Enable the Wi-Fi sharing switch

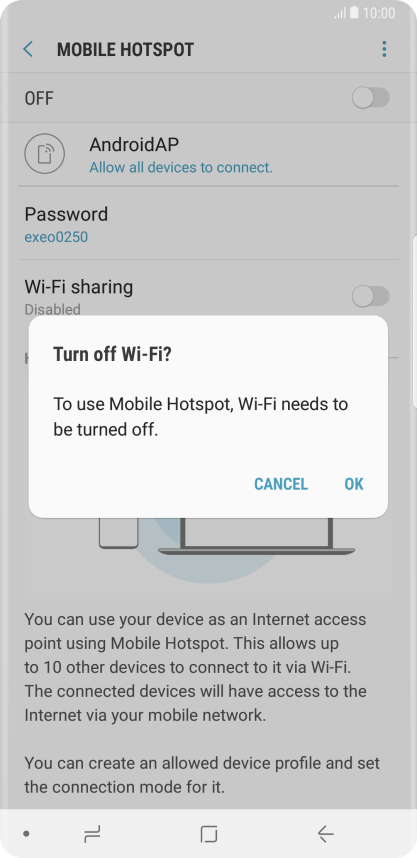(x=370, y=297)
